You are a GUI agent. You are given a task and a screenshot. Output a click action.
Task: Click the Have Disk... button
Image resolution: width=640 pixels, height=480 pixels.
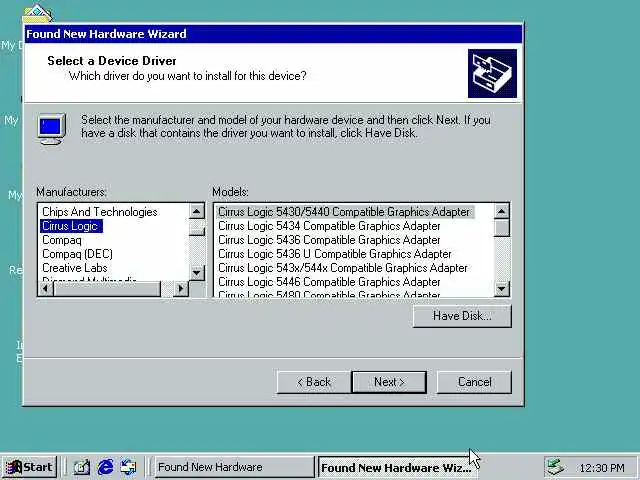pos(462,316)
